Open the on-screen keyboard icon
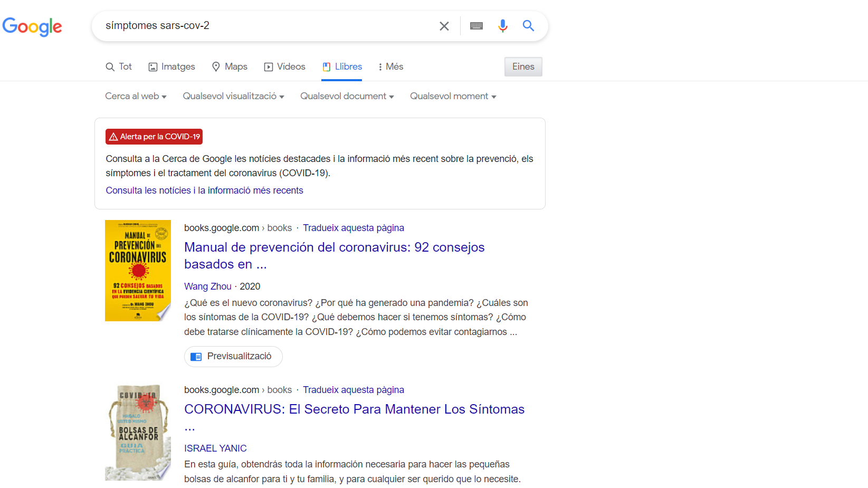The height and width of the screenshot is (488, 868). pos(476,26)
